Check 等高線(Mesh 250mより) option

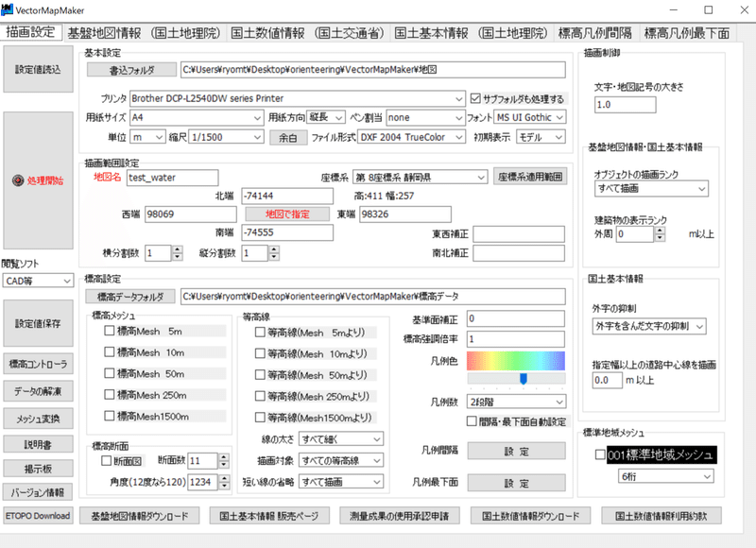point(260,396)
